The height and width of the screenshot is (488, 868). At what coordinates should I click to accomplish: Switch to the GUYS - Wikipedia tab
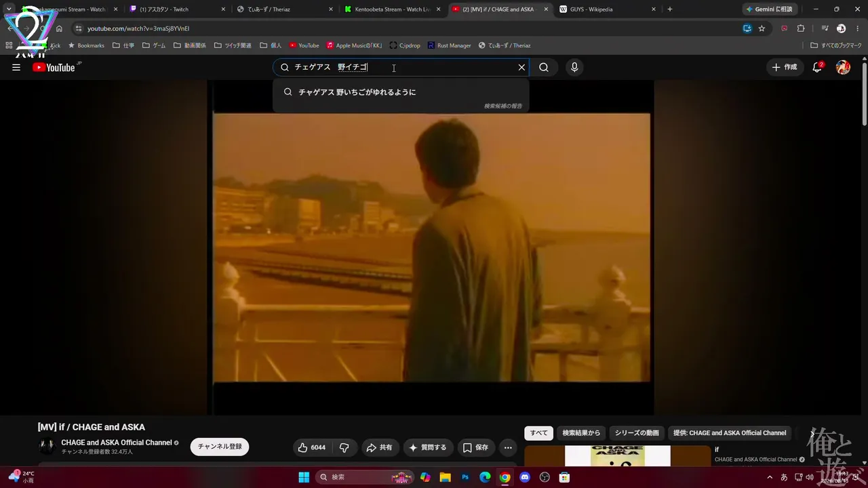tap(608, 9)
